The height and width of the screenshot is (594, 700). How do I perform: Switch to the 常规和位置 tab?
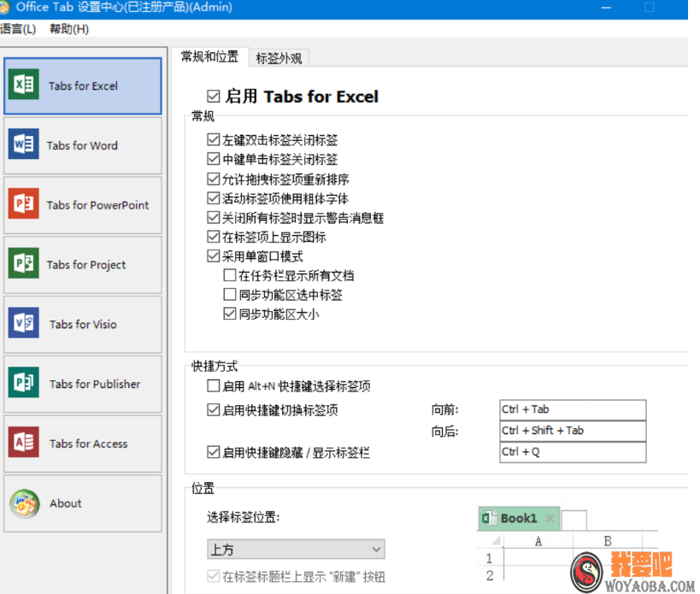click(x=209, y=56)
